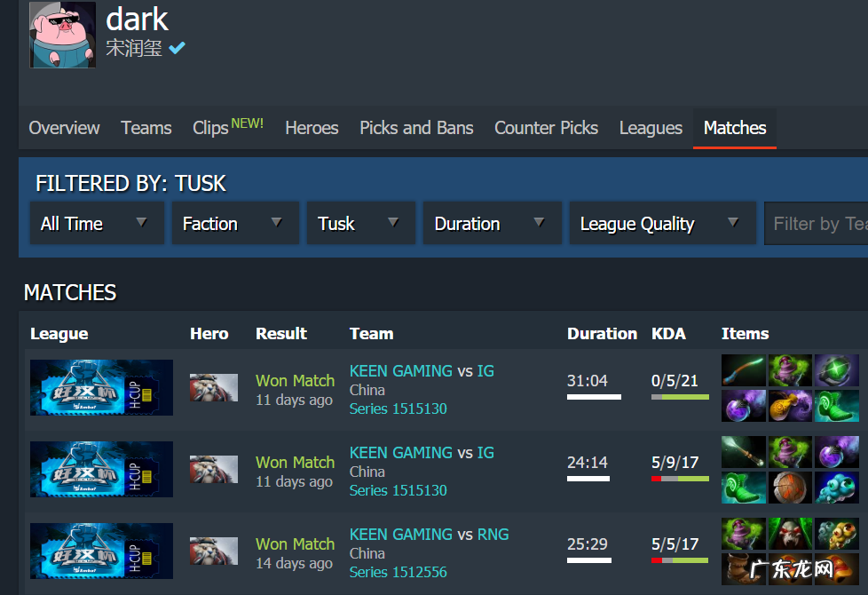Switch to the Teams tab
This screenshot has height=595, width=868.
tap(146, 128)
